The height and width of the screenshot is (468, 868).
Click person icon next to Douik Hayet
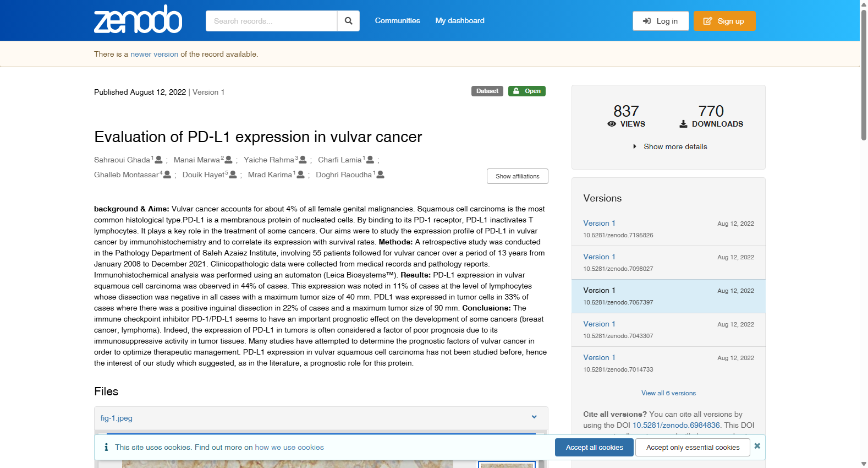[x=233, y=175]
